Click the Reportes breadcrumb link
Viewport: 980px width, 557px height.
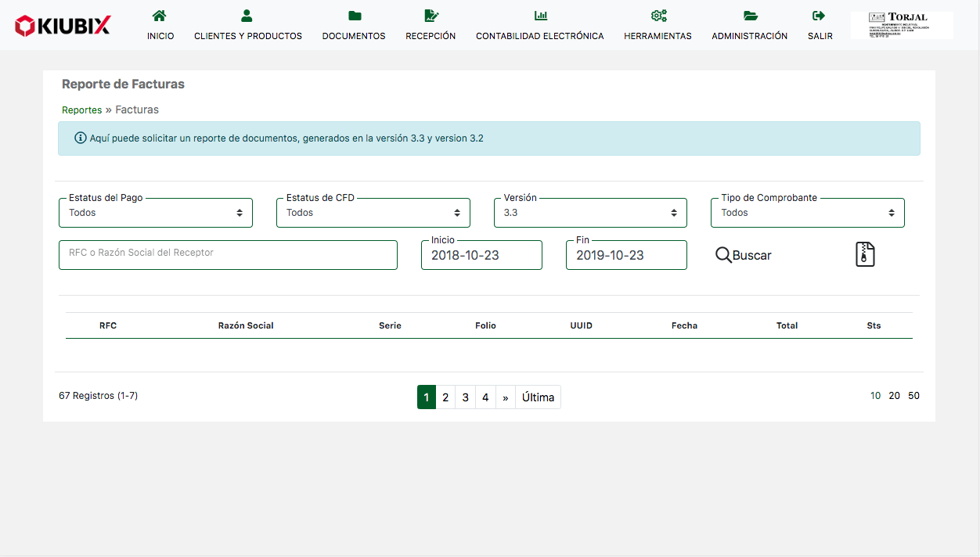(x=82, y=110)
